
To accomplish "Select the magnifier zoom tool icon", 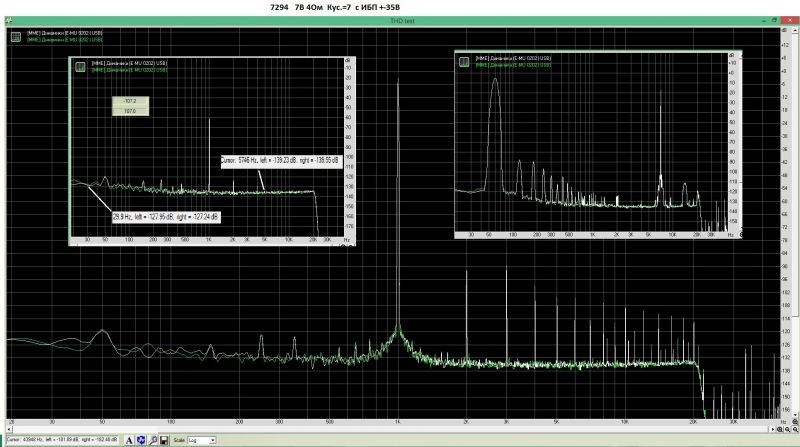I will [152, 440].
